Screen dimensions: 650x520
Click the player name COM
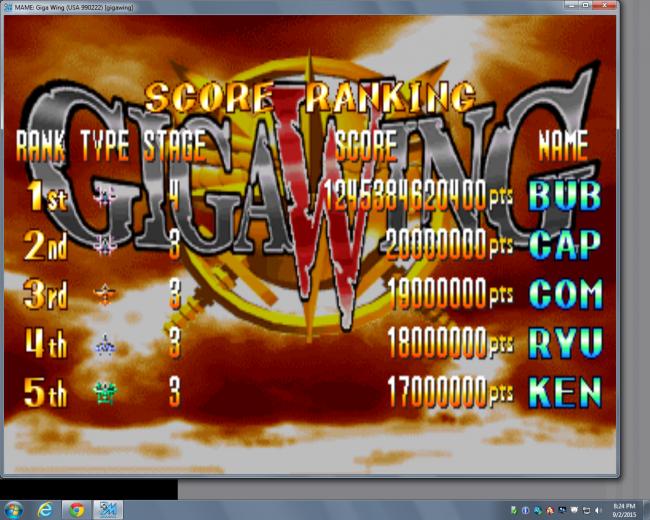tap(566, 294)
